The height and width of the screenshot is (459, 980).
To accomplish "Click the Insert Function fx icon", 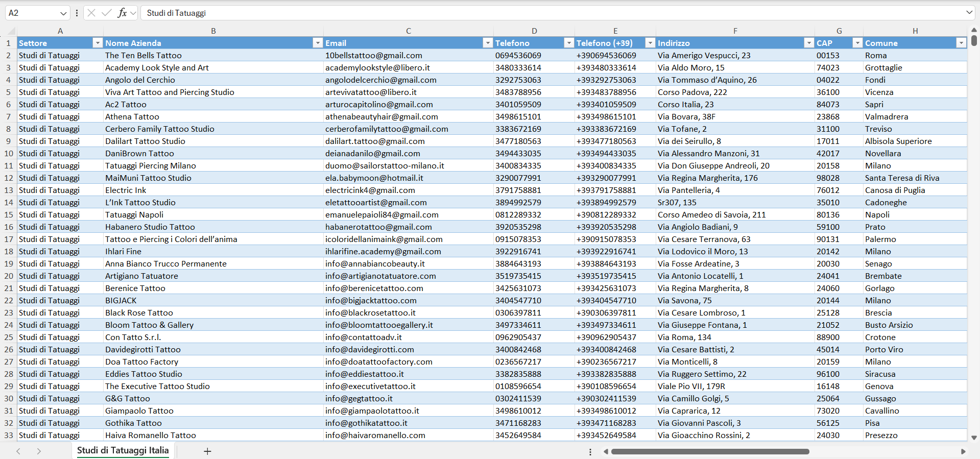I will [122, 13].
